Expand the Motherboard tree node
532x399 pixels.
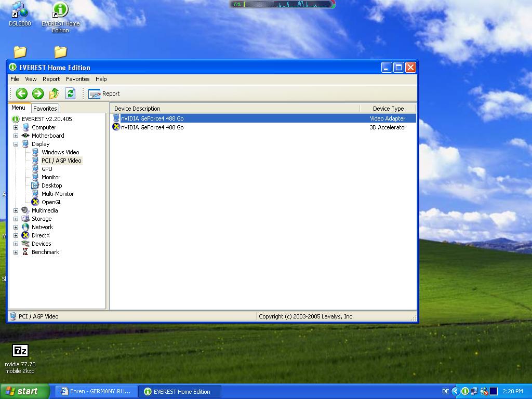[16, 136]
